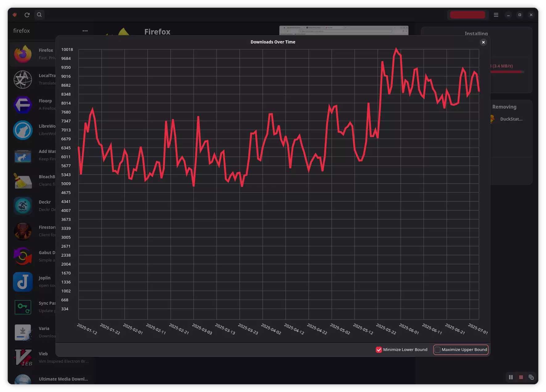The width and height of the screenshot is (546, 392).
Task: Click the Joplin result title
Action: coord(44,278)
